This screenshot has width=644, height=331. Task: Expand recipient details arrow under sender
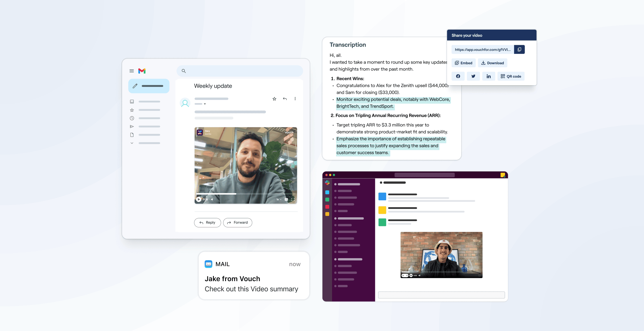(x=205, y=104)
